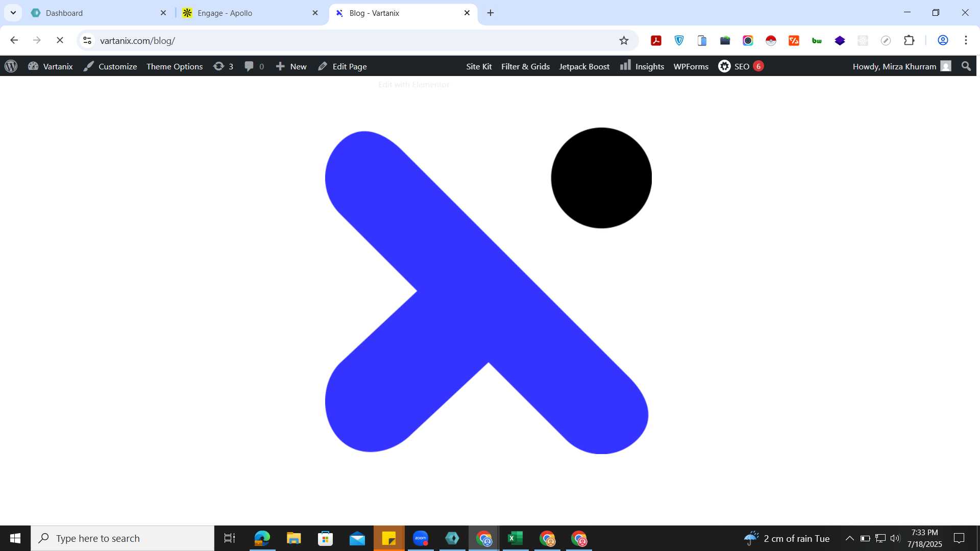Click the WordPress logo in admin bar
This screenshot has width=980, height=551.
11,66
